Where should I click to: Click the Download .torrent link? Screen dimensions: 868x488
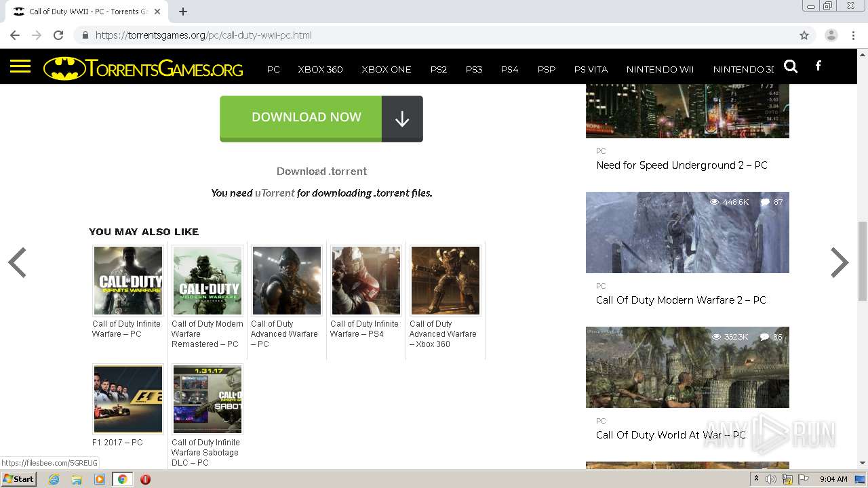(x=321, y=171)
